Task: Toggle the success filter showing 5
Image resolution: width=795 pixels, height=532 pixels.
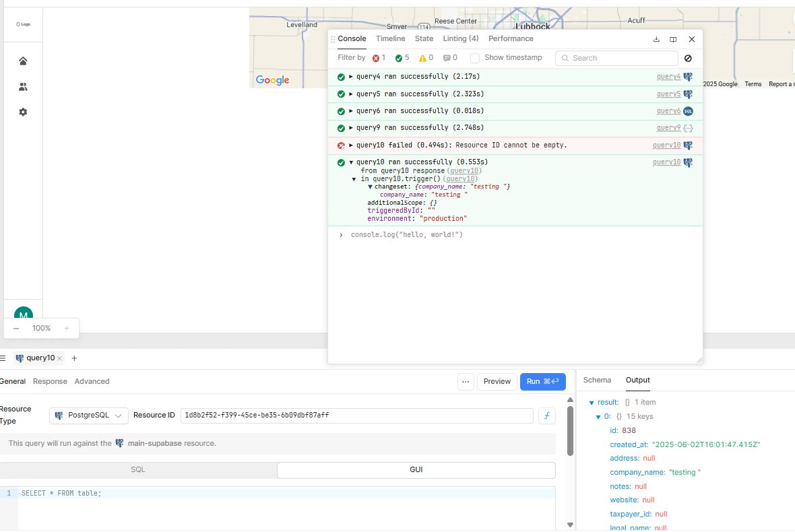Action: click(x=399, y=58)
